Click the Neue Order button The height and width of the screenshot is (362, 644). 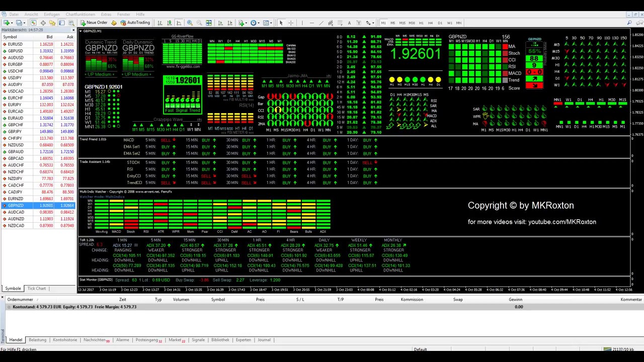(x=94, y=23)
